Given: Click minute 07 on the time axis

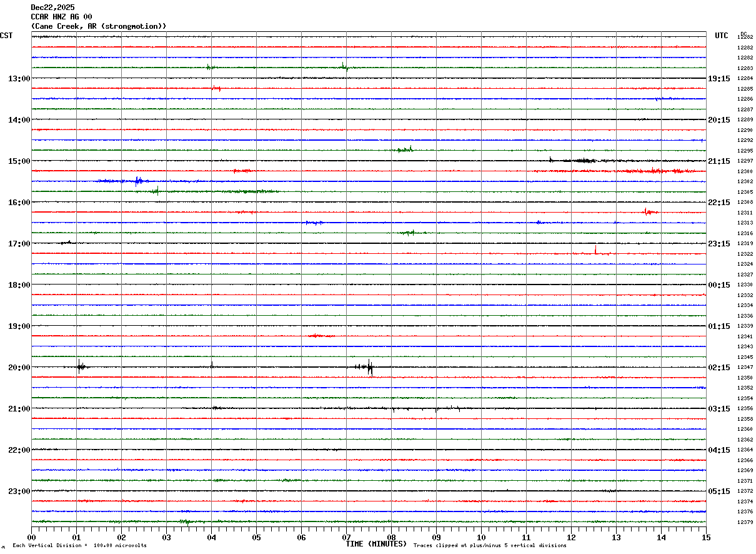Looking at the screenshot, I should coord(346,536).
